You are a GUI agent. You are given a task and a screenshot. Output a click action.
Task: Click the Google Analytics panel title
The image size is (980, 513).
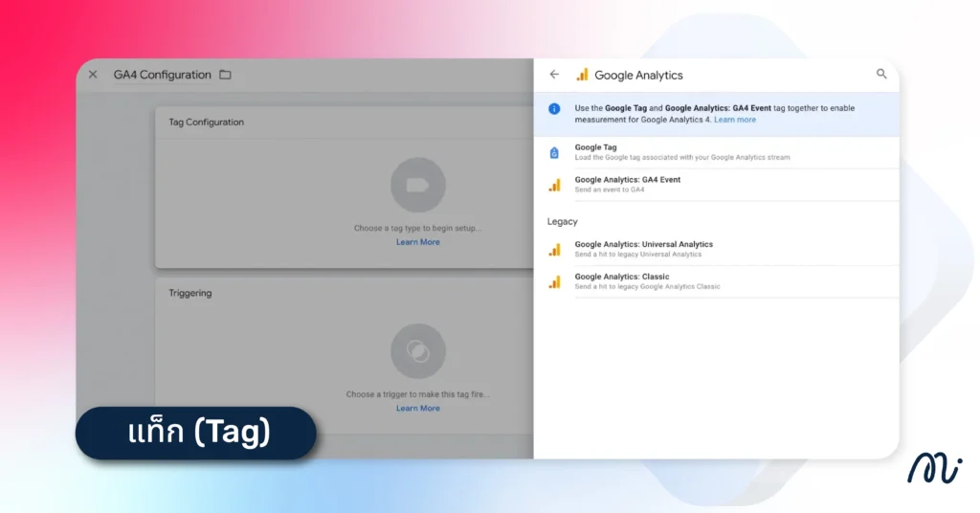[x=638, y=75]
